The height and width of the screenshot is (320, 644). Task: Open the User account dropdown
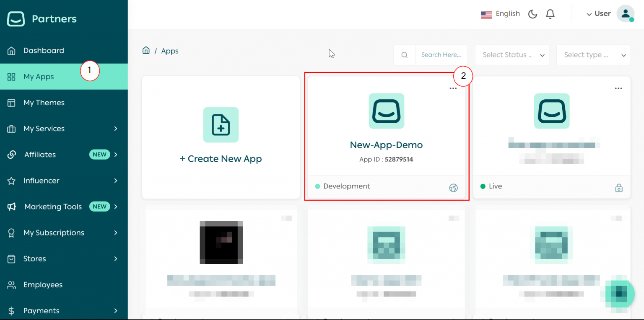(x=599, y=14)
